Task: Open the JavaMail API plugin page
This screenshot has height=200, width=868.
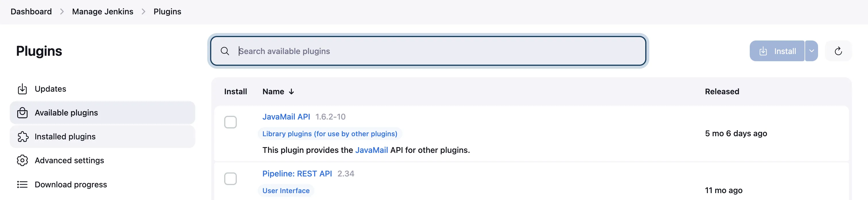Action: pyautogui.click(x=286, y=117)
